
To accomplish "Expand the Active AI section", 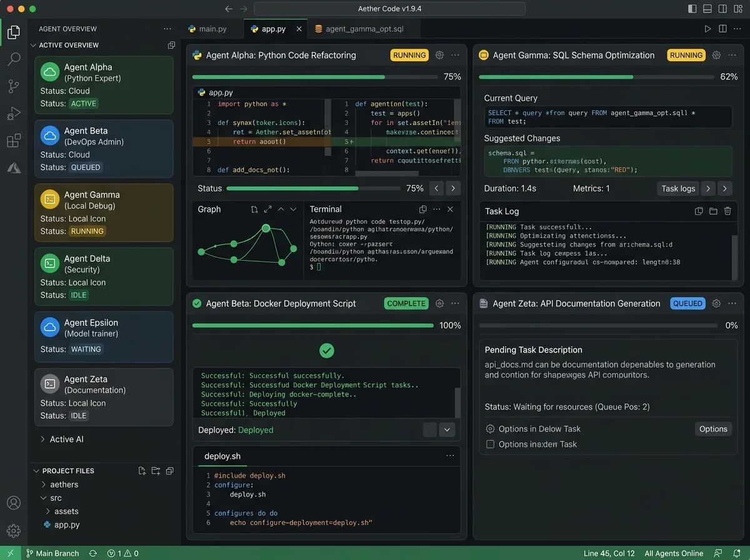I will (43, 439).
